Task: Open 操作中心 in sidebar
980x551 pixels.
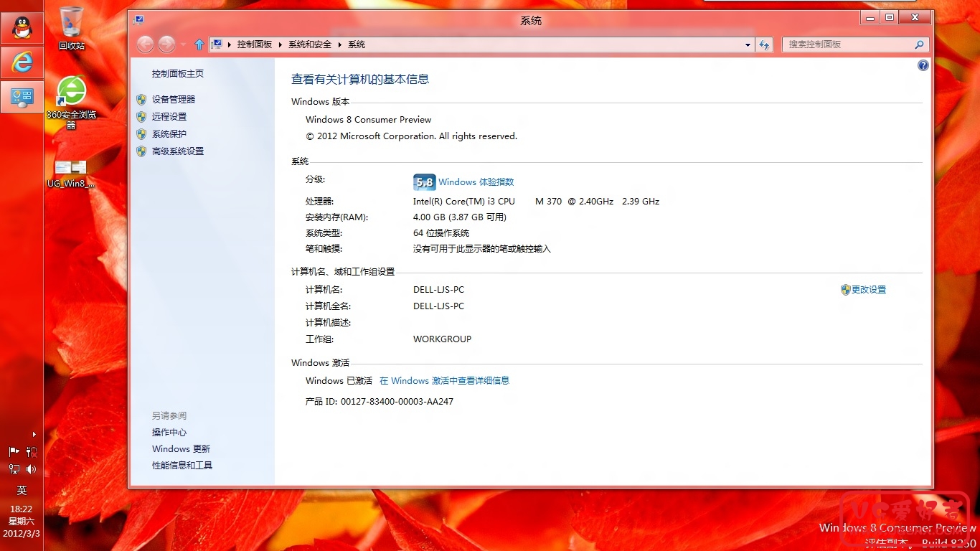Action: 169,433
